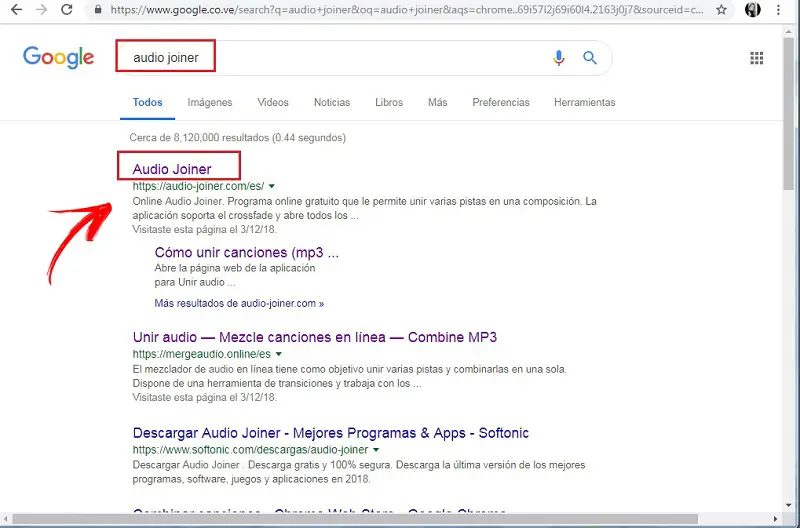800x528 pixels.
Task: Click the vertical scrollbar down arrow
Action: 789,505
